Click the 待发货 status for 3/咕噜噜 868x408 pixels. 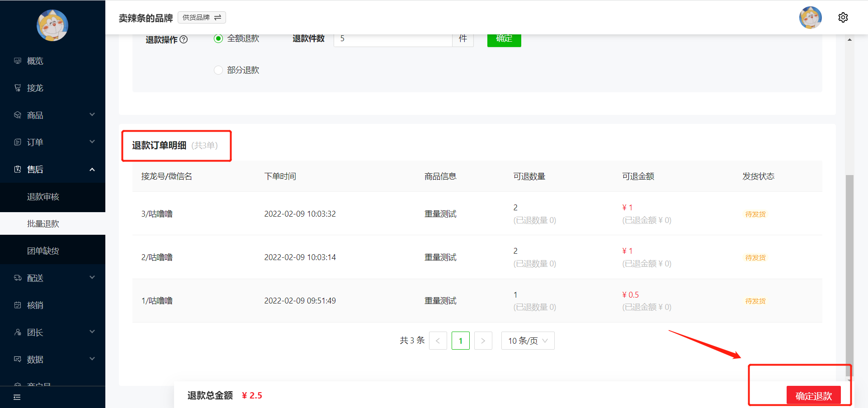point(755,214)
